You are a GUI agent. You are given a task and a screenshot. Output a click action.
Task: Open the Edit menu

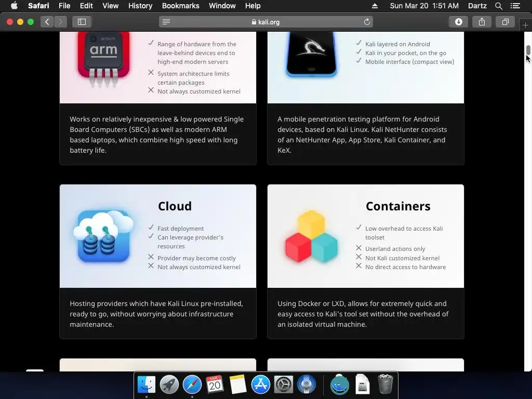coord(86,6)
